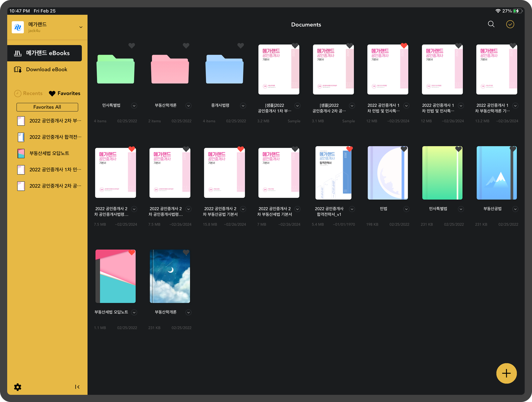Screen dimensions: 532x402
Task: Open the 민법 moon notebook cover
Action: 388,173
